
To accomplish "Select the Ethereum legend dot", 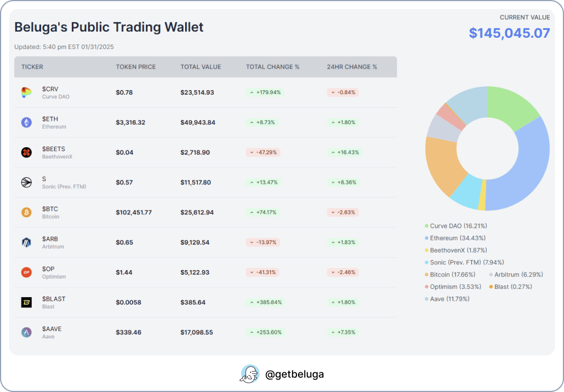I will (427, 238).
